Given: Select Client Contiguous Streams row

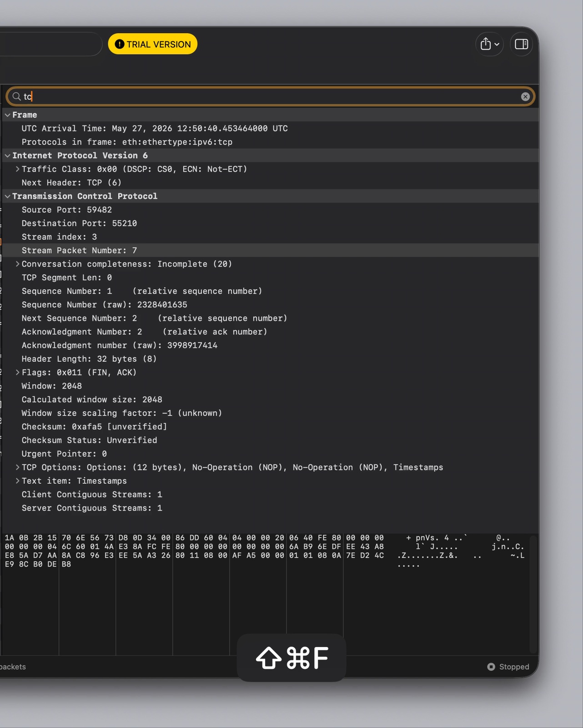Looking at the screenshot, I should (271, 495).
